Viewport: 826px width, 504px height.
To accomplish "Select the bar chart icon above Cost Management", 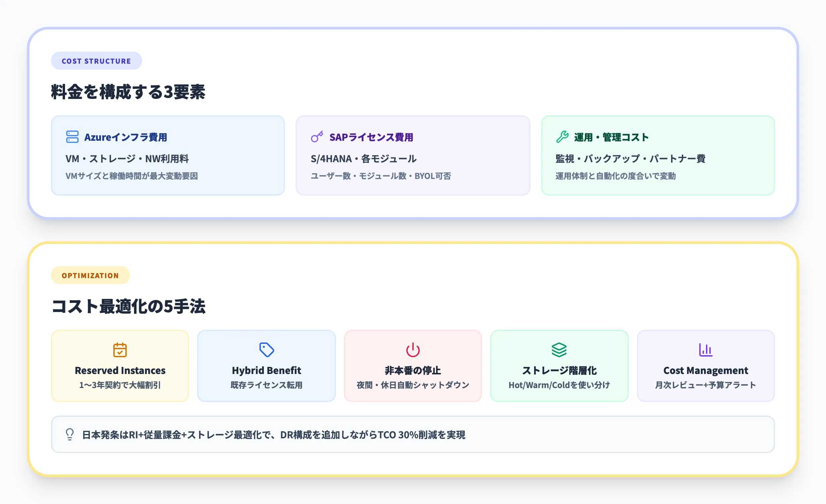I will pos(706,350).
